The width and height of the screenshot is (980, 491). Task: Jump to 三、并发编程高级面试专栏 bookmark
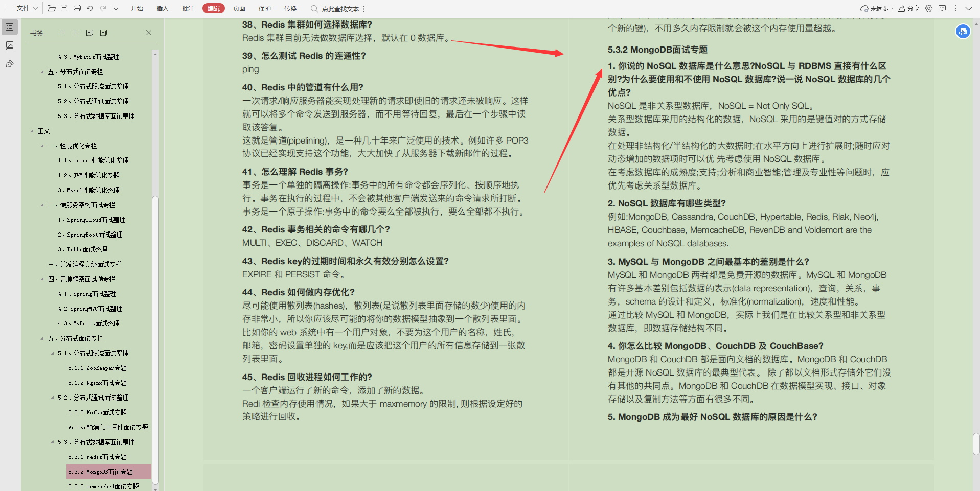click(x=84, y=264)
